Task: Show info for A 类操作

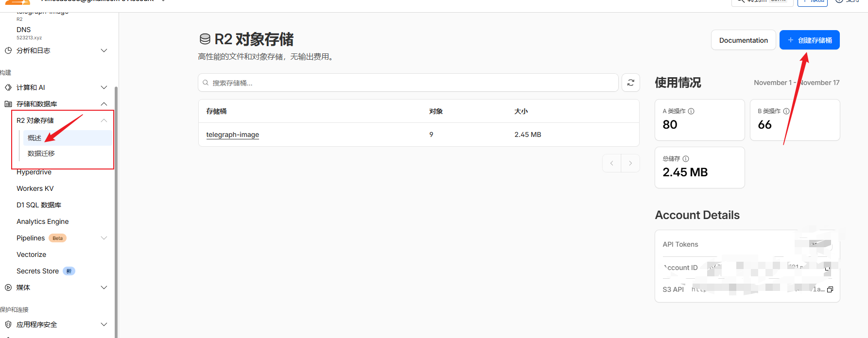Action: pyautogui.click(x=691, y=111)
